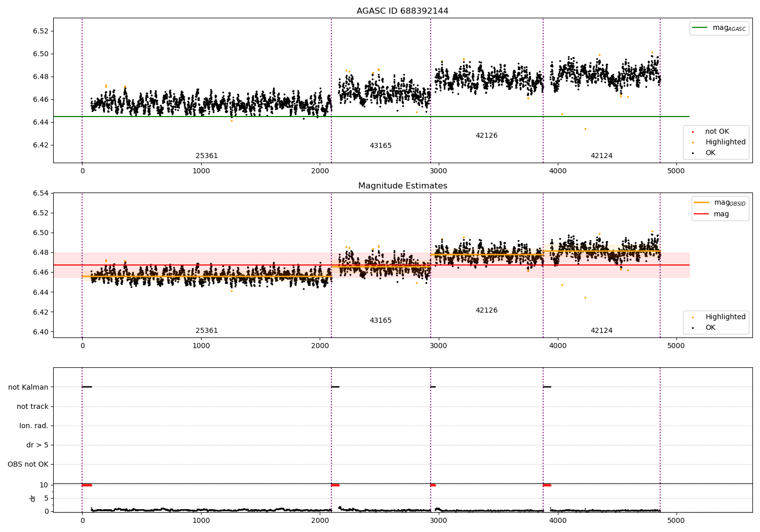The image size is (760, 532).
Task: Click 6.44 tick label on top plot y-axis
Action: click(x=41, y=122)
